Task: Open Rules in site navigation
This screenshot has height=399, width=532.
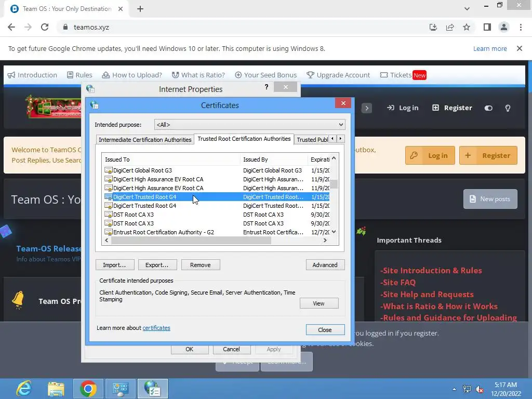Action: click(x=79, y=75)
